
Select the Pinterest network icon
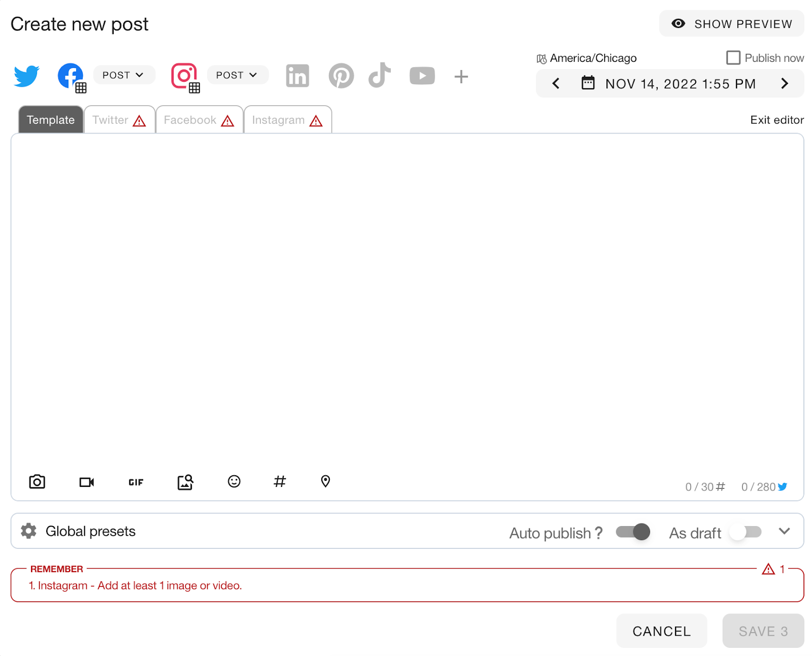click(341, 76)
